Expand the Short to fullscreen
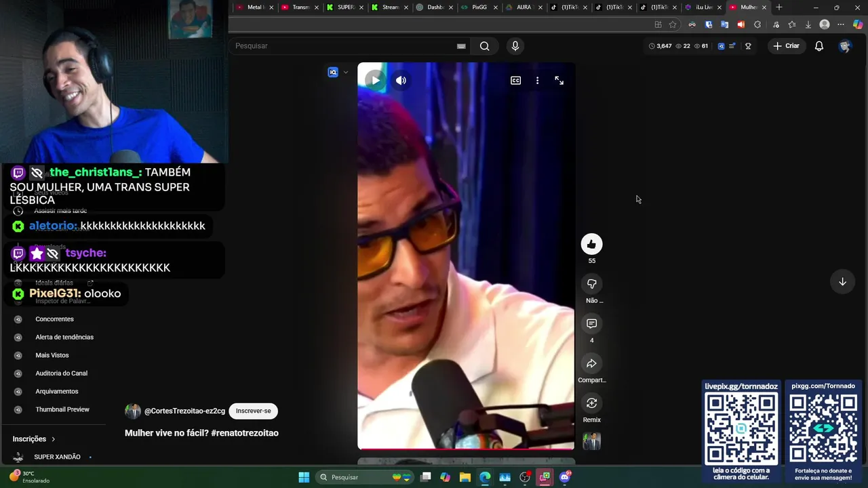The width and height of the screenshot is (868, 488). [x=559, y=80]
